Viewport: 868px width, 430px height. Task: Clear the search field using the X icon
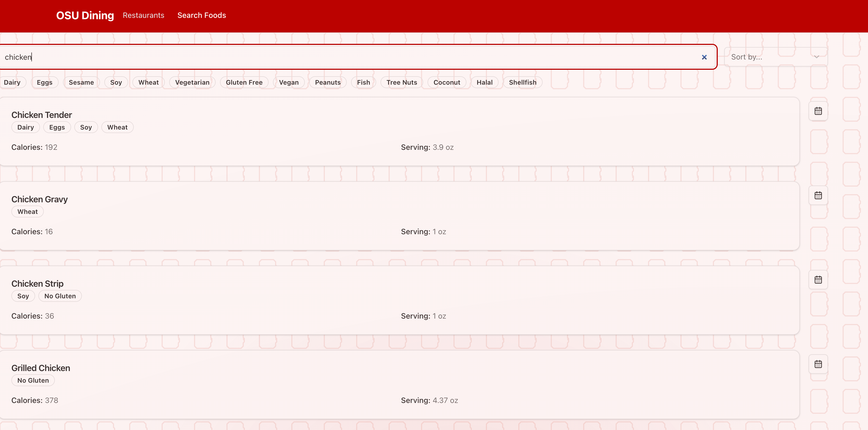click(x=704, y=57)
